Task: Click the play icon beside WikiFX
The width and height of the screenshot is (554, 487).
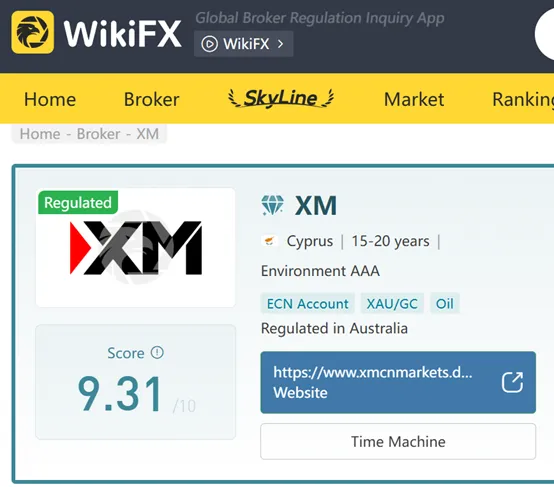Action: [209, 44]
